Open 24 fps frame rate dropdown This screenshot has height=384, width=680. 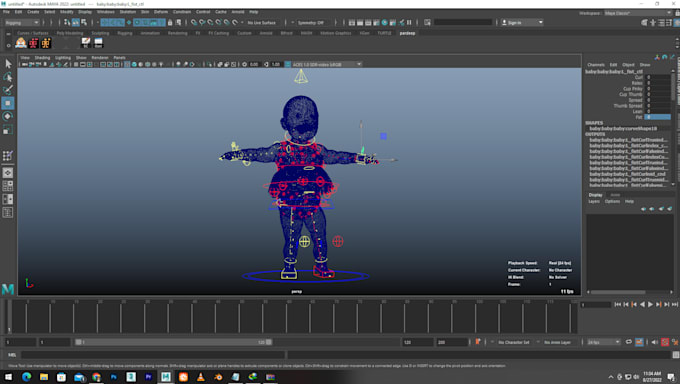[603, 342]
